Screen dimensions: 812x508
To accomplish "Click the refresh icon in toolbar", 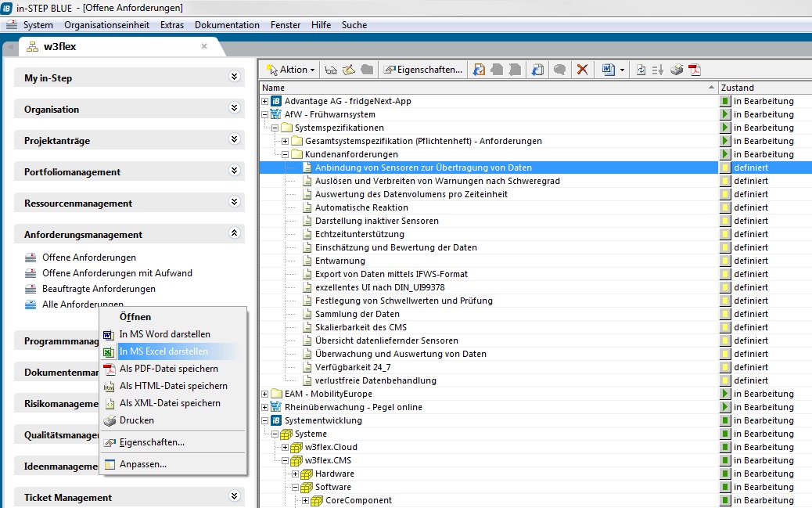I will (x=641, y=70).
